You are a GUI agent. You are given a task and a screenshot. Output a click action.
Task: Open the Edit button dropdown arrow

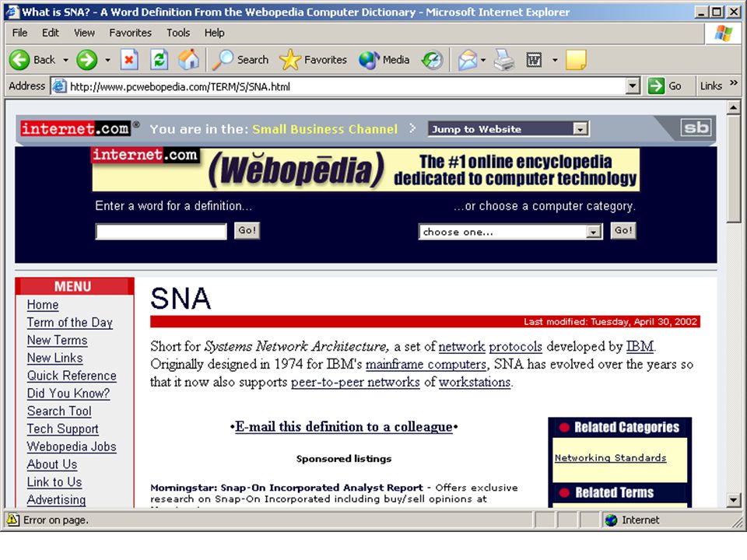point(555,60)
